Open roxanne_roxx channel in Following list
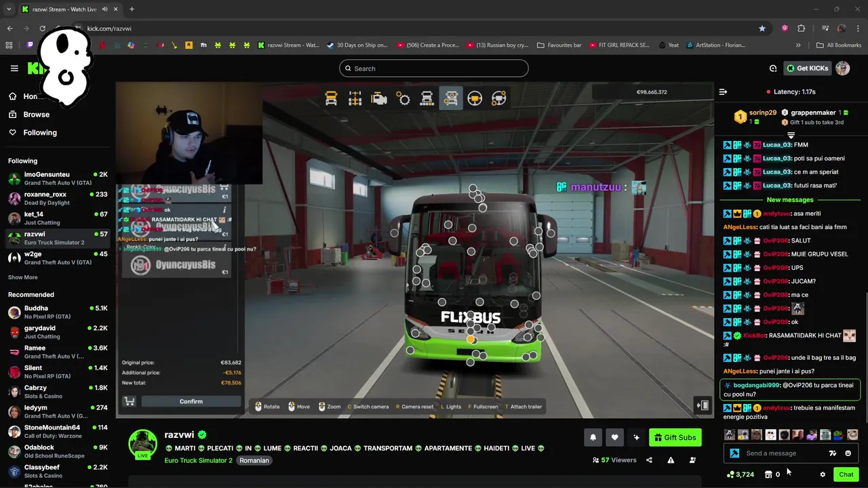This screenshot has width=868, height=488. coord(58,198)
